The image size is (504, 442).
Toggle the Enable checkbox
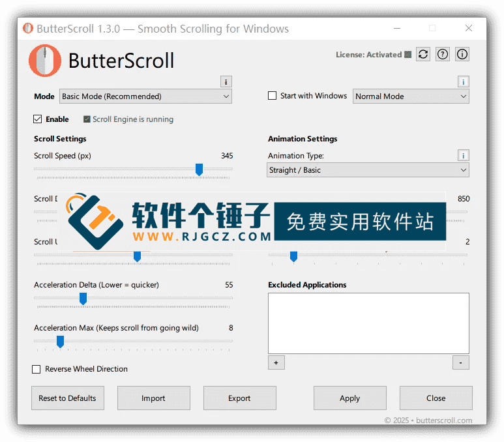click(x=38, y=119)
